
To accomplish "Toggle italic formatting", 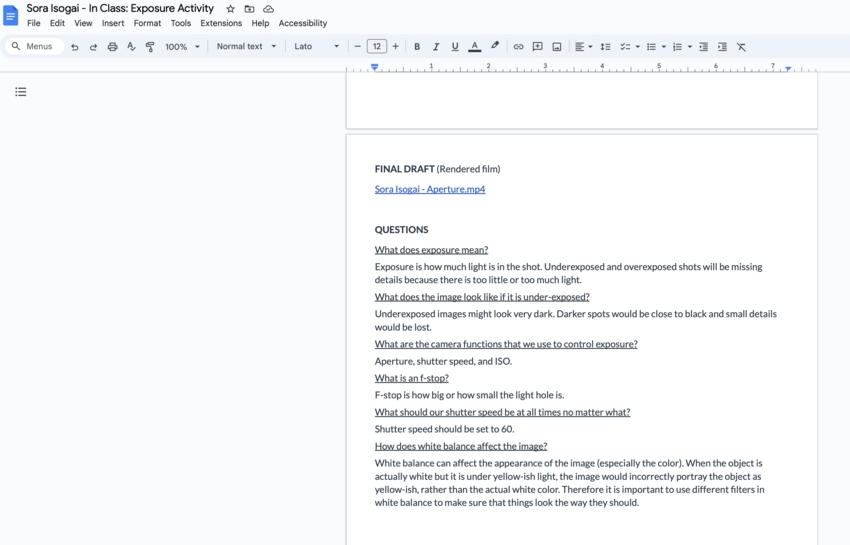I will (x=436, y=47).
